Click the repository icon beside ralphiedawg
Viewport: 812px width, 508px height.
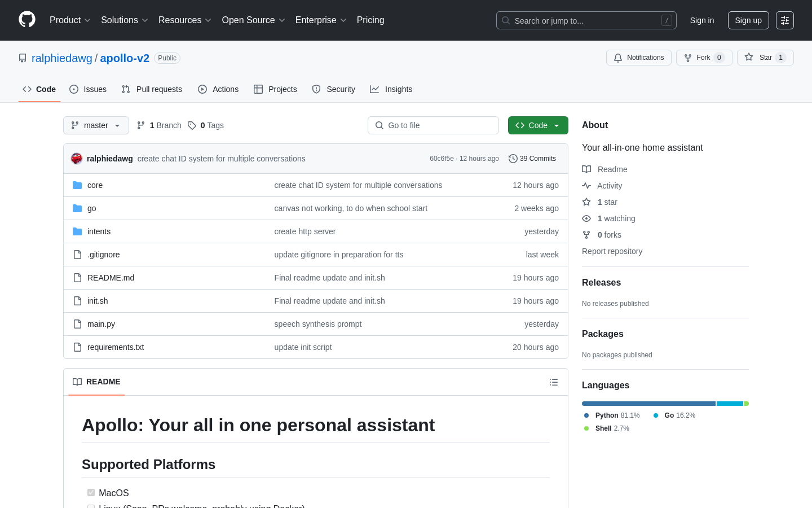coord(23,58)
